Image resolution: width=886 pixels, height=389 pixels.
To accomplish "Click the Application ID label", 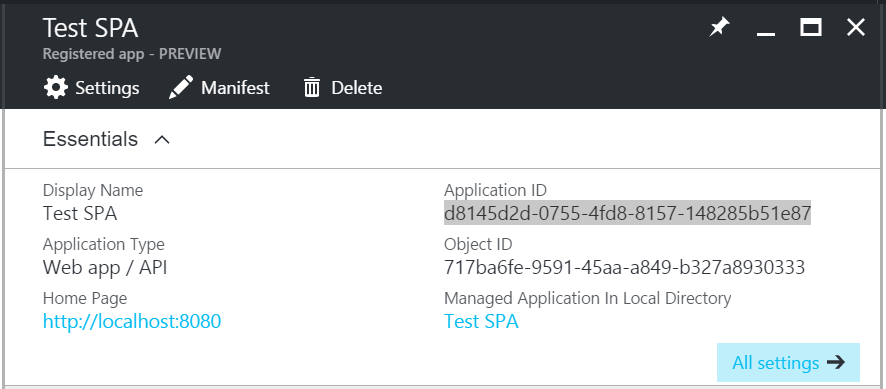I will tap(496, 191).
